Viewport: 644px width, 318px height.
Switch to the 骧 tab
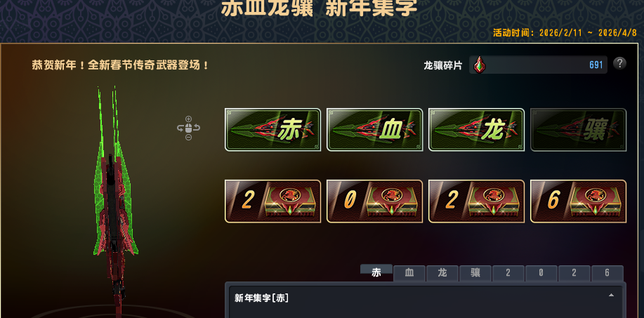475,273
